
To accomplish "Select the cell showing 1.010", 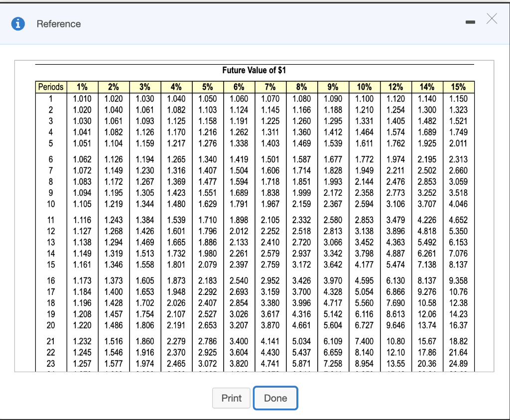I will [x=81, y=99].
